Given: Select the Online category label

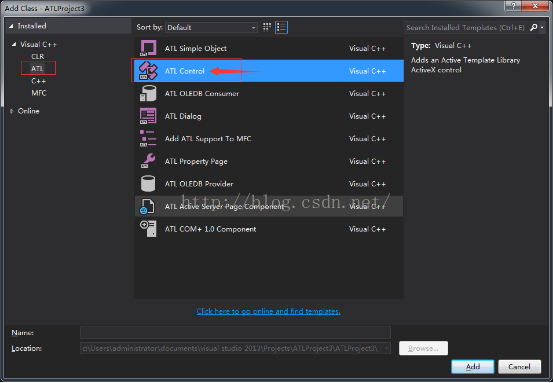Looking at the screenshot, I should 29,111.
